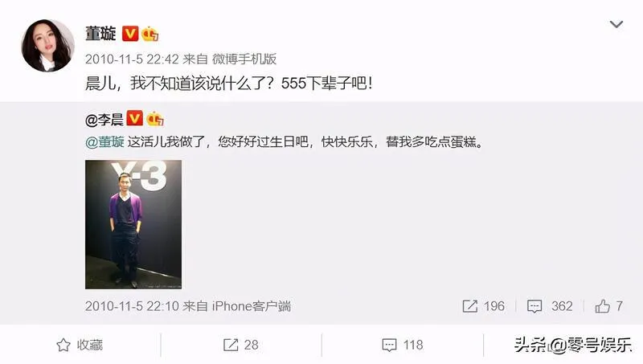This screenshot has width=643, height=364.
Task: Click the iPhone客户端 source link
Action: (252, 306)
